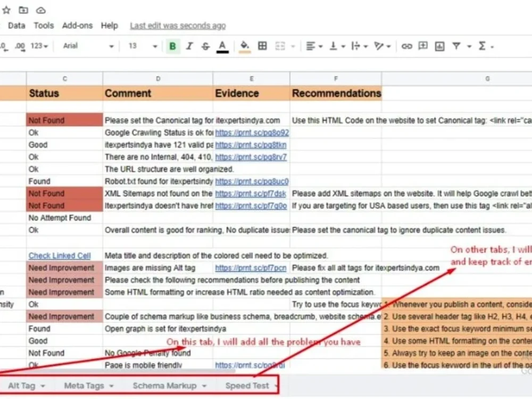Open the Data menu
This screenshot has width=532, height=399.
pyautogui.click(x=16, y=26)
